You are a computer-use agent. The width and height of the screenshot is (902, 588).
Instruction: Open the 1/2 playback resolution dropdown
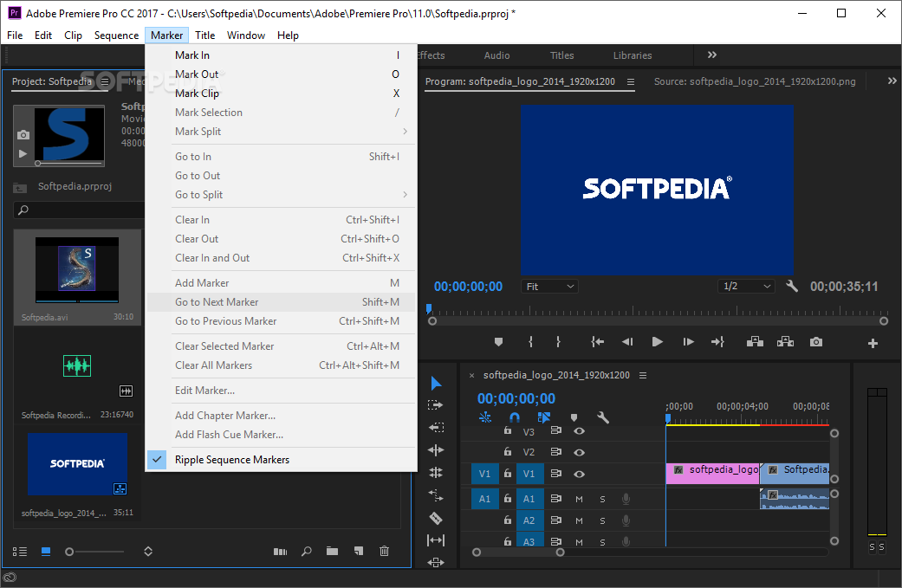[746, 287]
